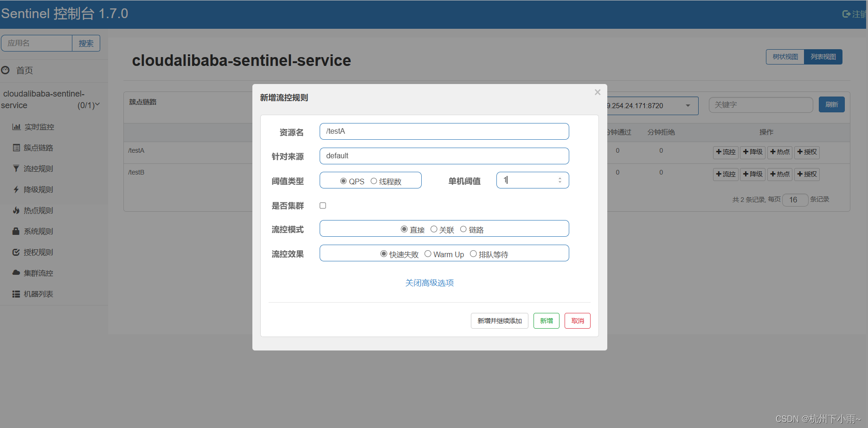Select 快速失败 control effect

(384, 254)
